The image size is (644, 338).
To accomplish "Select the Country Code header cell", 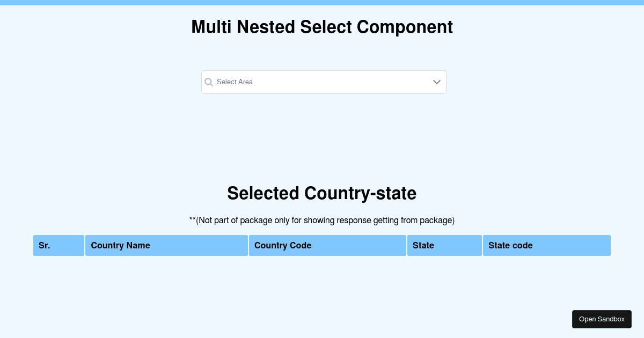I will click(x=327, y=245).
